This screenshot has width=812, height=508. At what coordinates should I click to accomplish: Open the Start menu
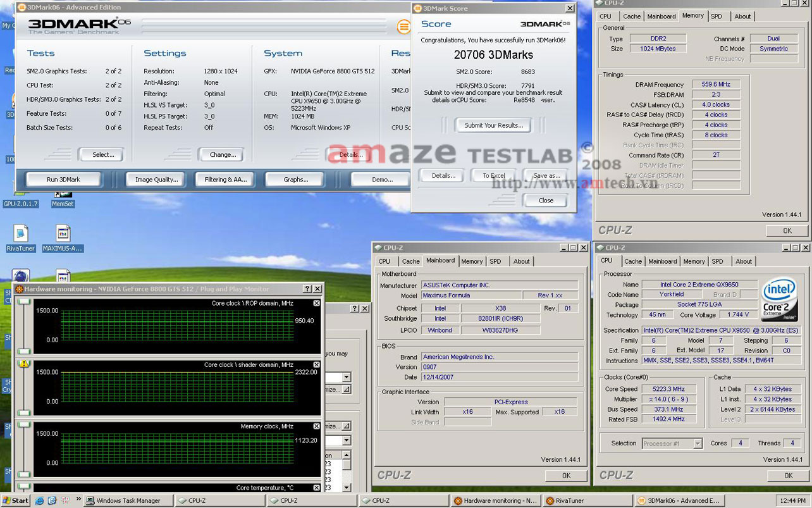pyautogui.click(x=15, y=500)
